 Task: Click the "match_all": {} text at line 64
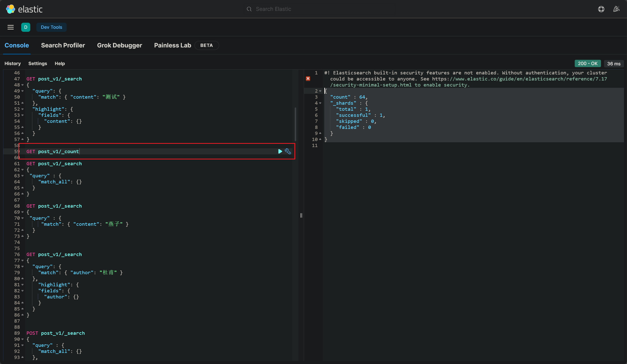pyautogui.click(x=60, y=182)
